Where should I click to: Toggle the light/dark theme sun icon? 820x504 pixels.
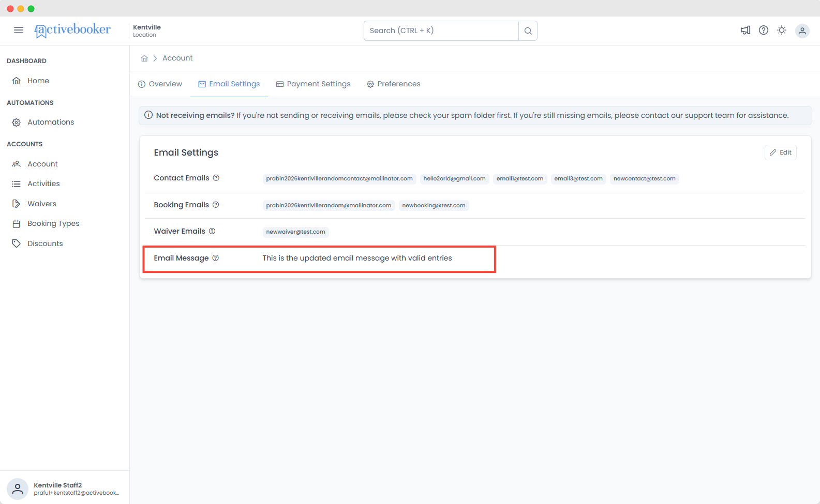(x=782, y=30)
